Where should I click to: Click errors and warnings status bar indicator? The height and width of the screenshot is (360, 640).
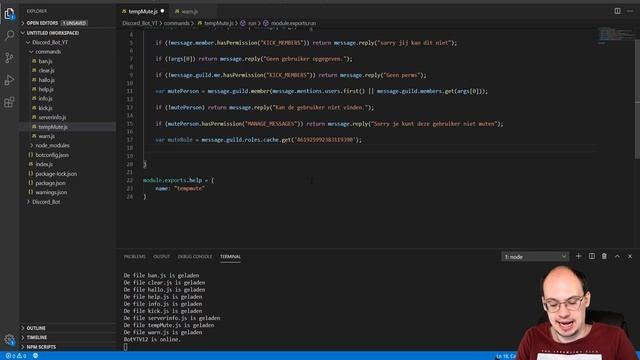16,356
